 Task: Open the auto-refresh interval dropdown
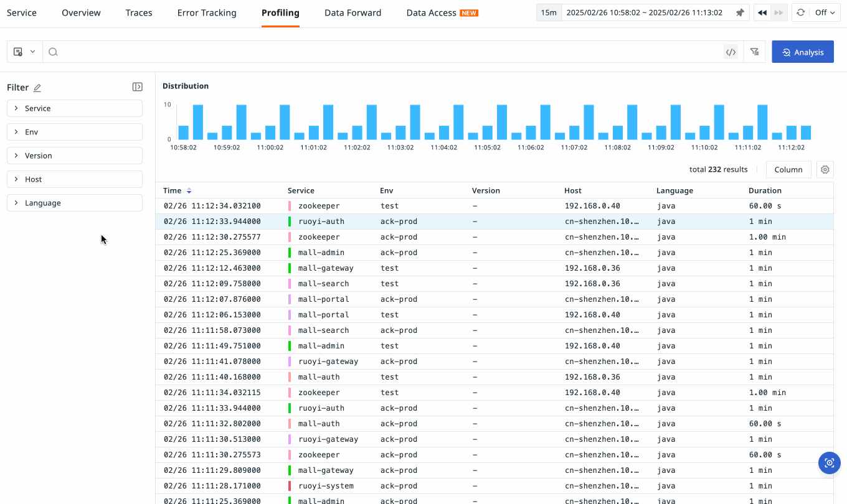click(825, 12)
